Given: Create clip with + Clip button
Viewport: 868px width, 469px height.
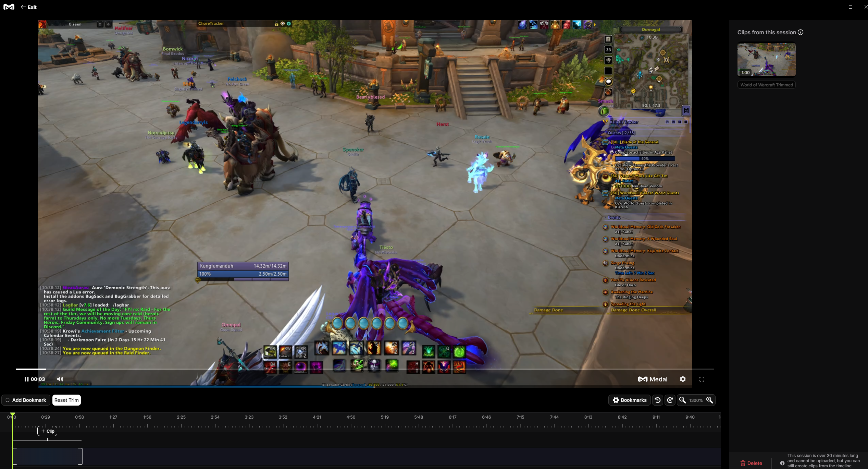Looking at the screenshot, I should pyautogui.click(x=47, y=431).
